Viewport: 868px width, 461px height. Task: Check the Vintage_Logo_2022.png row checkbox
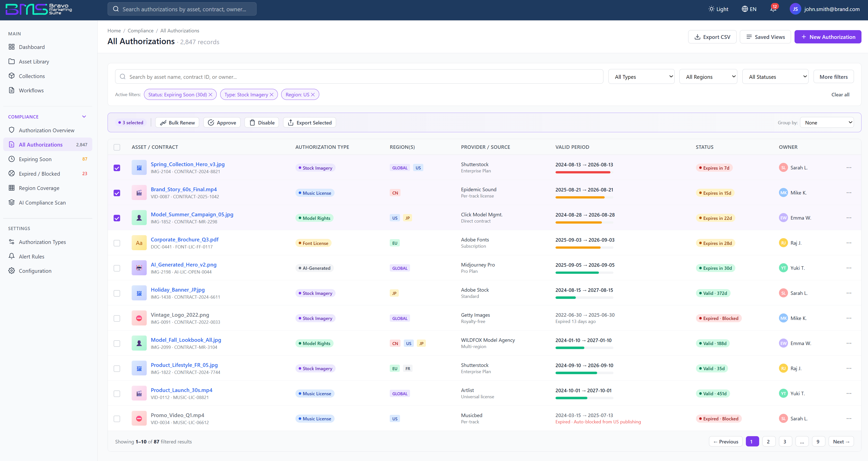click(x=117, y=318)
